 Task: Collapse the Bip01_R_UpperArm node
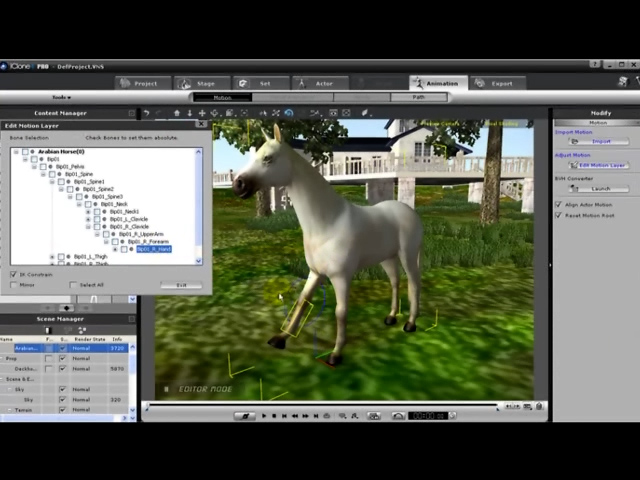point(97,234)
